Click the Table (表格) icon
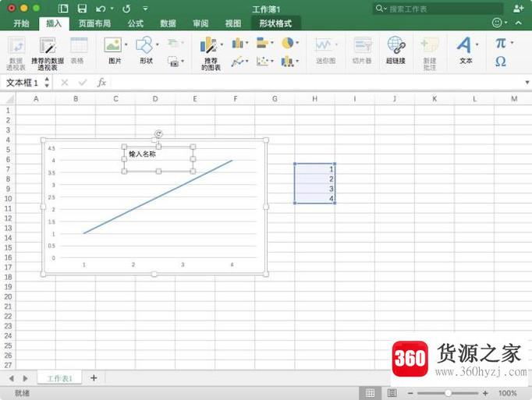The height and width of the screenshot is (400, 532). pyautogui.click(x=79, y=45)
